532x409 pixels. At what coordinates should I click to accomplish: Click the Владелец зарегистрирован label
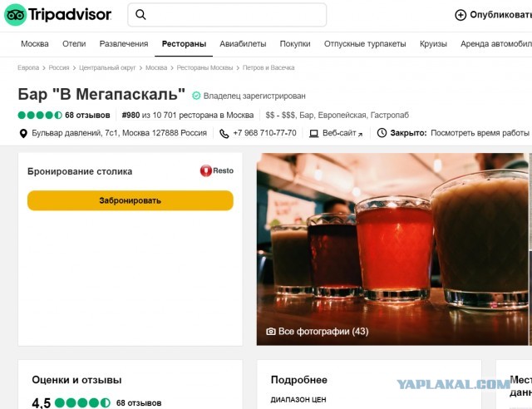(x=254, y=96)
